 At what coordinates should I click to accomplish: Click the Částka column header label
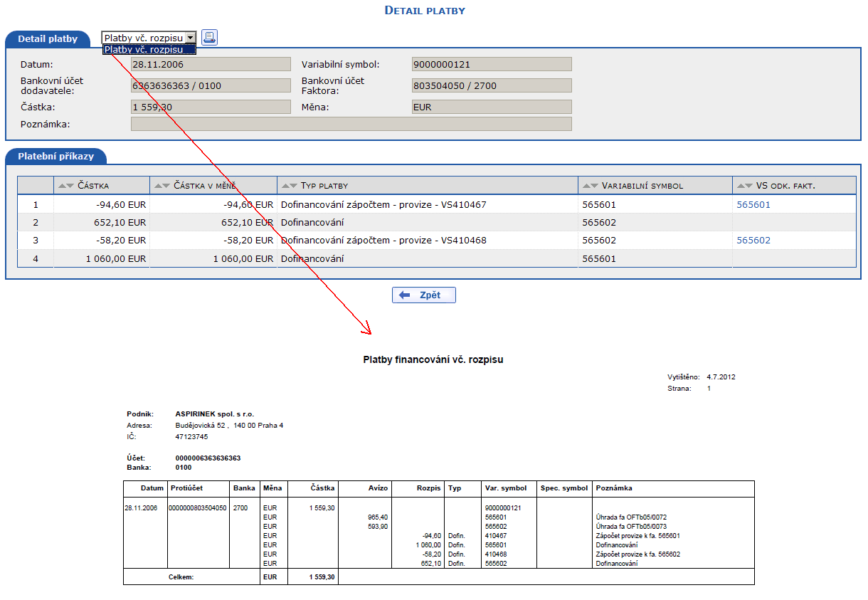(x=93, y=186)
